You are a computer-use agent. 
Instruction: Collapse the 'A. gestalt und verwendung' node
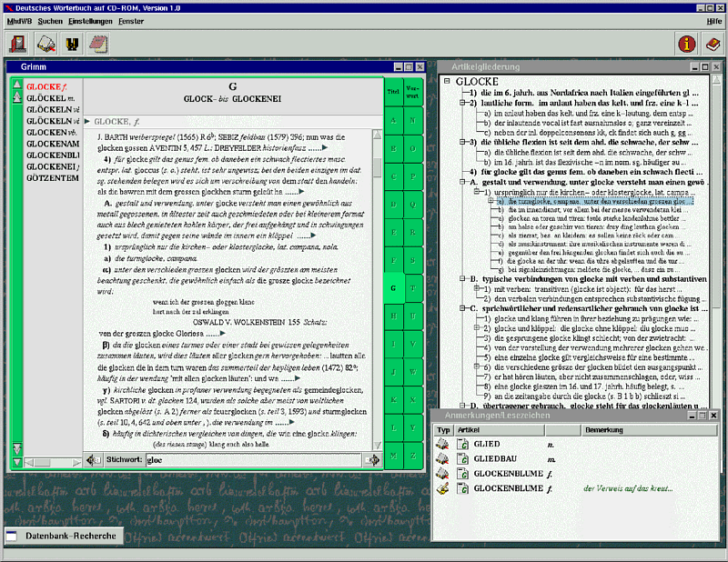coord(462,182)
